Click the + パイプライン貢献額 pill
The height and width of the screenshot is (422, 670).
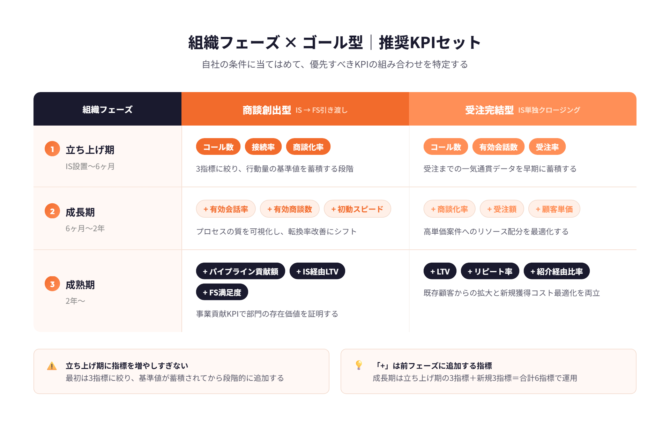(241, 271)
